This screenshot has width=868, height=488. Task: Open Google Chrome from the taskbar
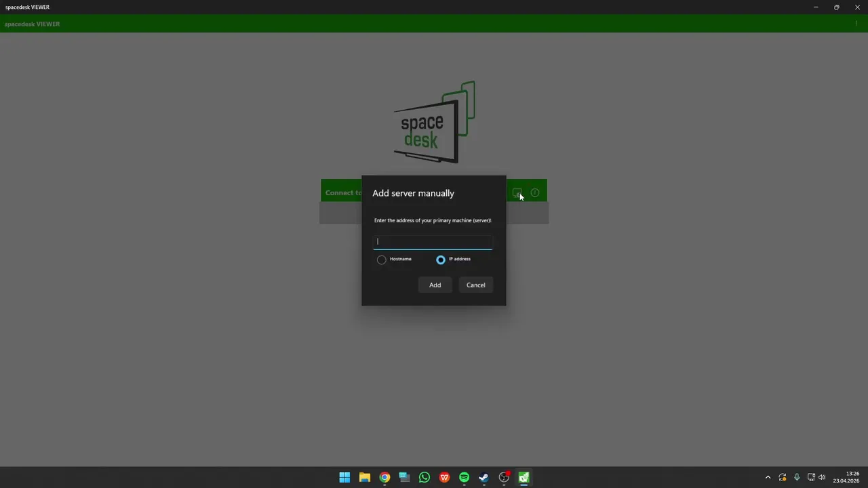[x=384, y=477]
